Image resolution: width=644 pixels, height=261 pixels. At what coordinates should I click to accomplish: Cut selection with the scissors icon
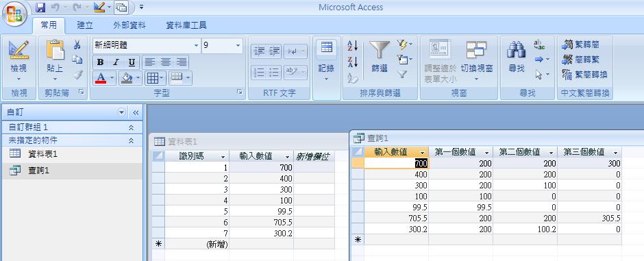77,45
